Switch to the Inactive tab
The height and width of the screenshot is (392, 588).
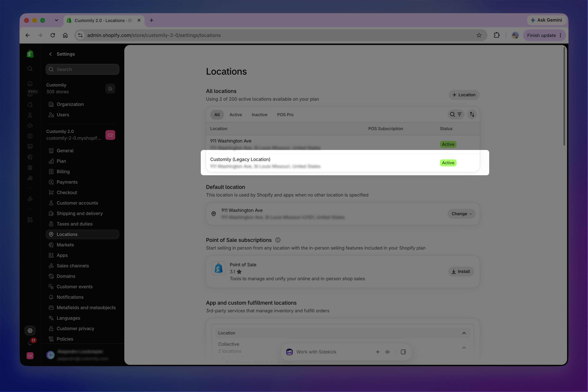point(259,115)
